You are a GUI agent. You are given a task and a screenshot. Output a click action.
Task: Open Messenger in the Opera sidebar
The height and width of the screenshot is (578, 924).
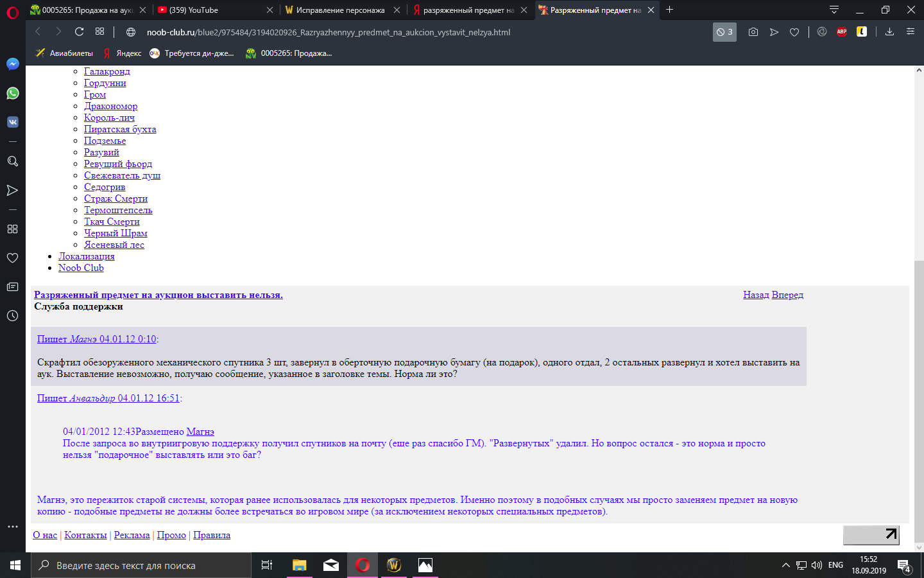(12, 64)
